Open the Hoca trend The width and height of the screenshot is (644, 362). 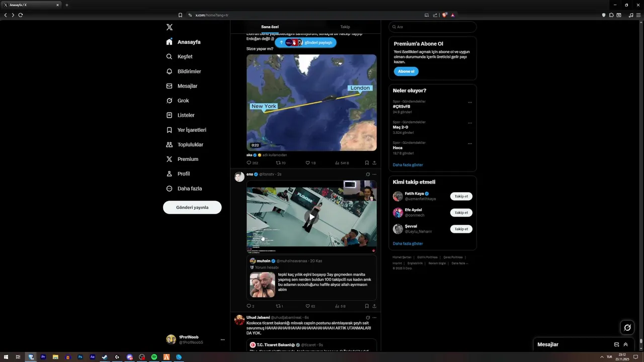coord(397,148)
